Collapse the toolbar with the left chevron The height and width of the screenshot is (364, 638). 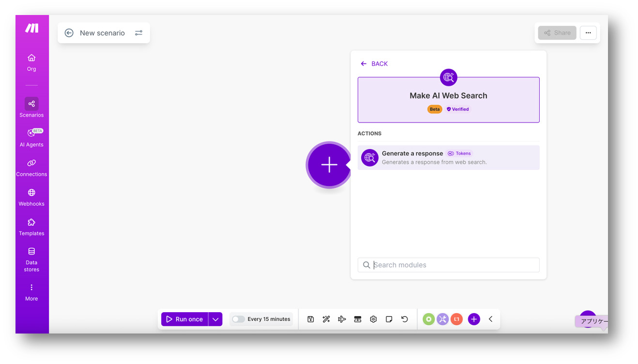pos(490,319)
